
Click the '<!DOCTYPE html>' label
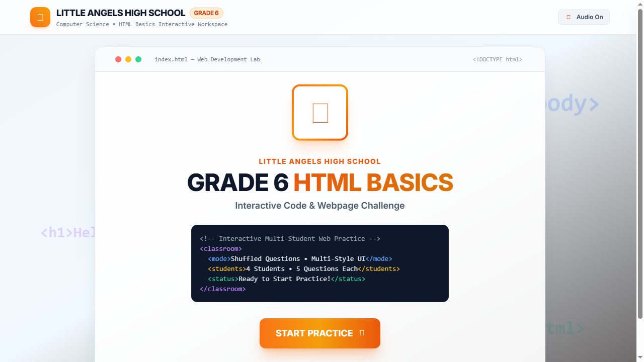498,59
